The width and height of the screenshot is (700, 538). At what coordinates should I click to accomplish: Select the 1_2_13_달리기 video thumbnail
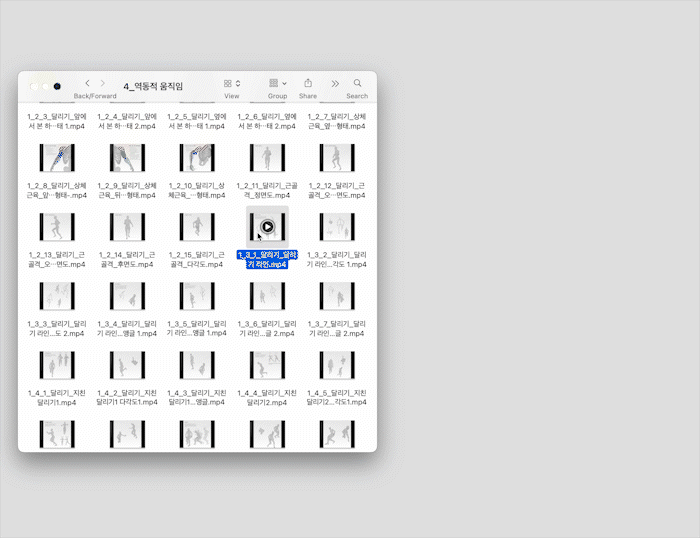click(x=57, y=226)
